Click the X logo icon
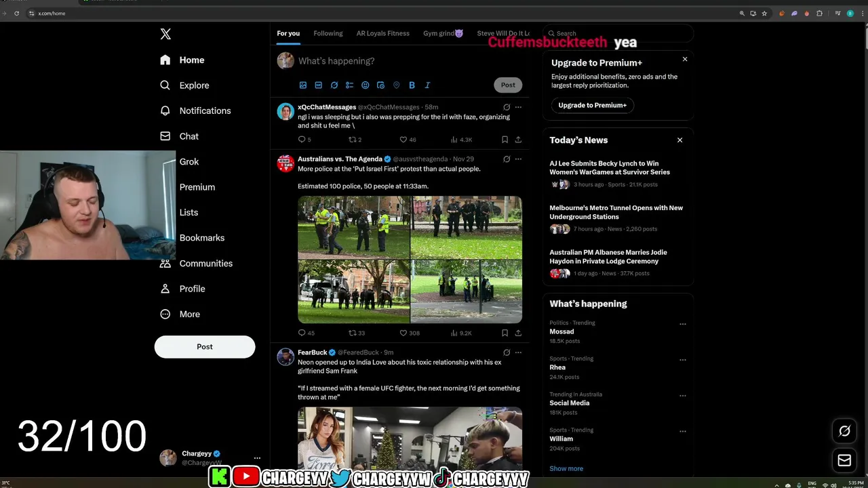The width and height of the screenshot is (868, 488). pyautogui.click(x=165, y=34)
